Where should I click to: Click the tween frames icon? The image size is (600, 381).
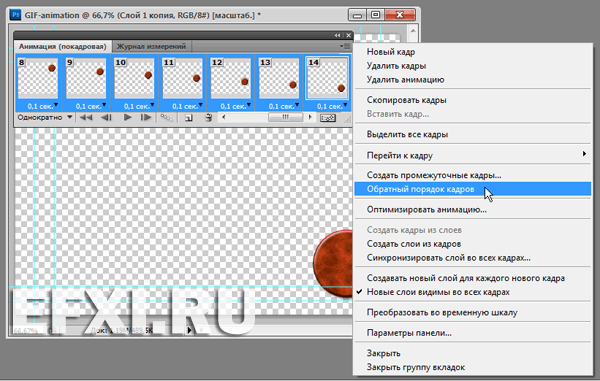pyautogui.click(x=166, y=117)
